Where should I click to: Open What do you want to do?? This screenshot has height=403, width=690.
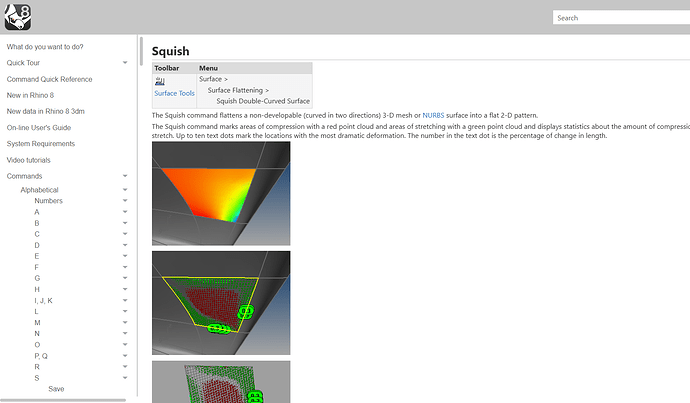point(45,47)
